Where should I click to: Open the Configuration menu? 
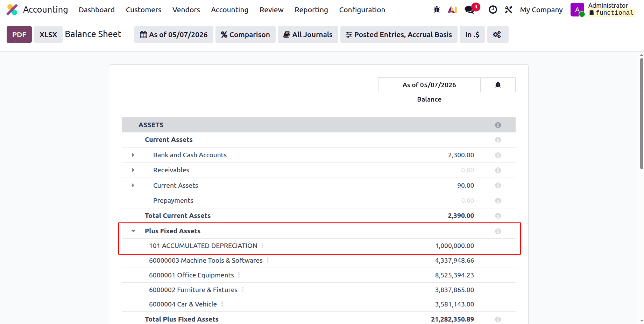pyautogui.click(x=362, y=10)
